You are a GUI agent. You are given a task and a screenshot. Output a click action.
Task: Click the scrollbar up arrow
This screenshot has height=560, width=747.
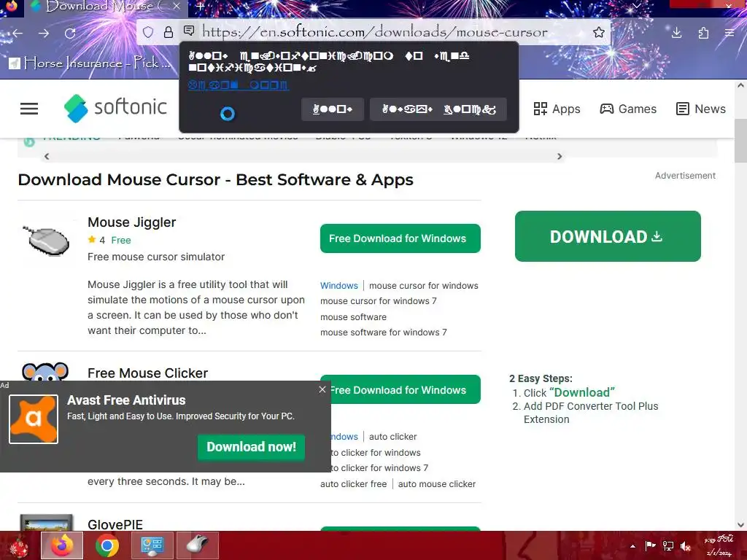(741, 86)
